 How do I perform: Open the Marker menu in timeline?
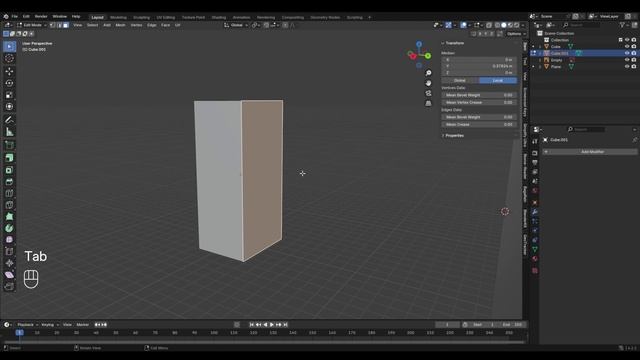pyautogui.click(x=82, y=325)
